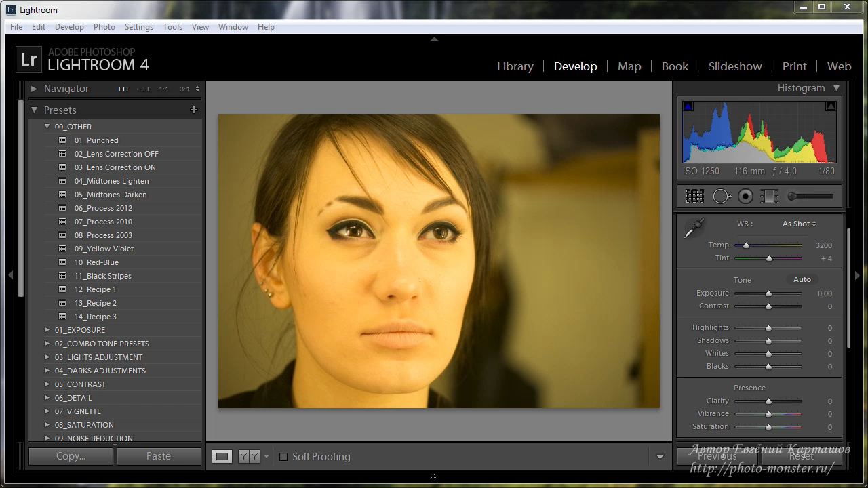Apply 10_Red-Blue preset
This screenshot has height=488, width=868.
96,262
